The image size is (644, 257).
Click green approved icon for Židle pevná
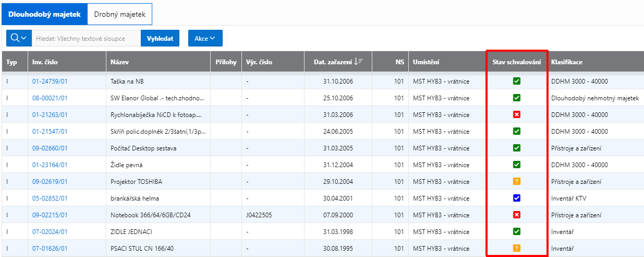click(517, 165)
